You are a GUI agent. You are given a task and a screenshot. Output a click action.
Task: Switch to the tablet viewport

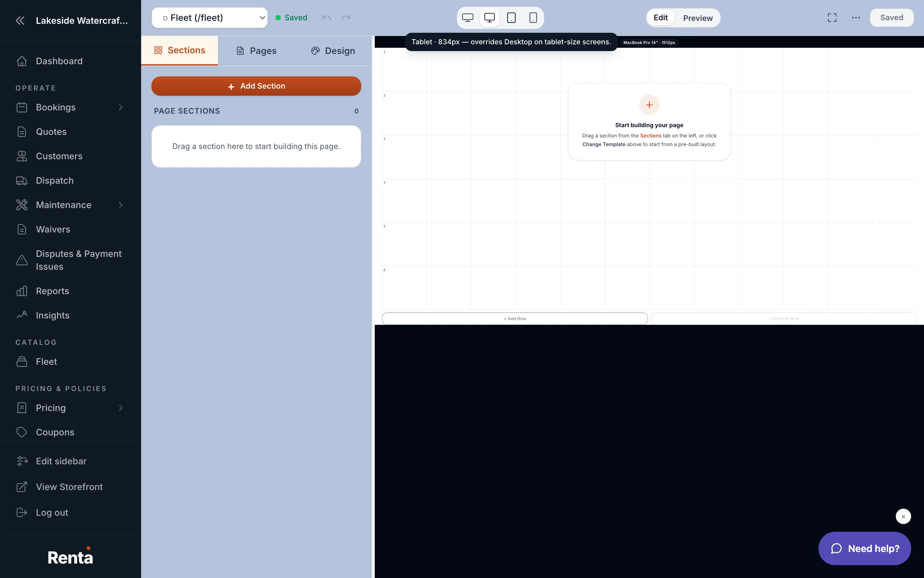tap(511, 18)
